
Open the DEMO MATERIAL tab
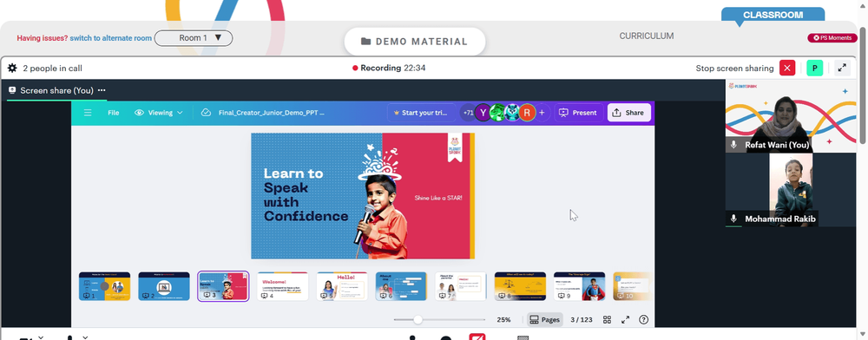pos(415,42)
